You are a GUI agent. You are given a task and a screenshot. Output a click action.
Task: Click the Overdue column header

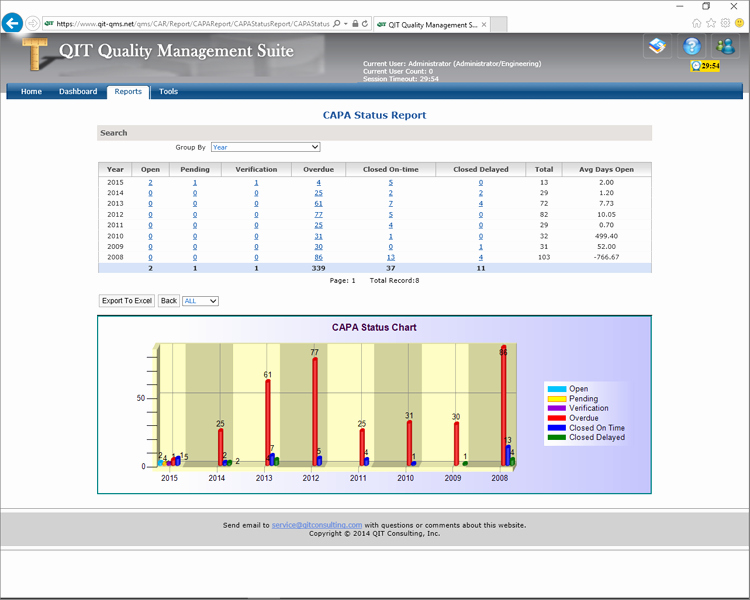[x=319, y=169]
